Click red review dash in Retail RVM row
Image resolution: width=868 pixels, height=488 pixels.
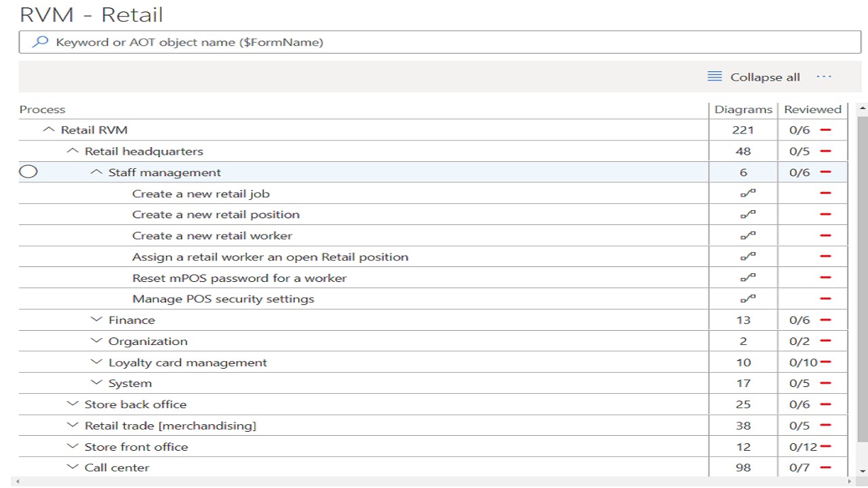pyautogui.click(x=825, y=130)
